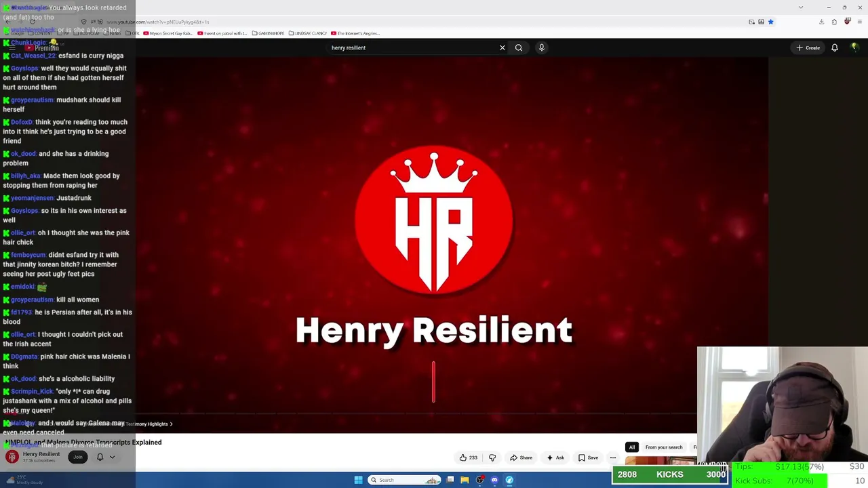This screenshot has width=868, height=488.
Task: Open Henry Resilient channel avatar
Action: pyautogui.click(x=12, y=457)
